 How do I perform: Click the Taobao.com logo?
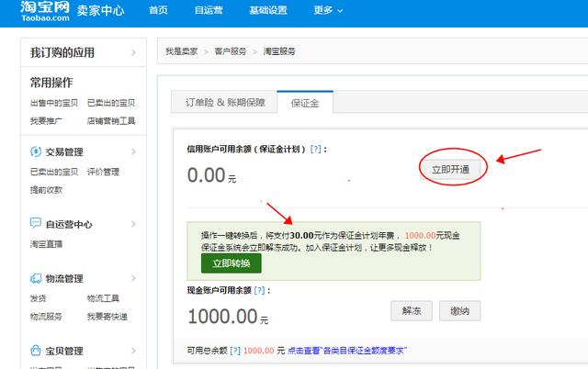pos(45,11)
